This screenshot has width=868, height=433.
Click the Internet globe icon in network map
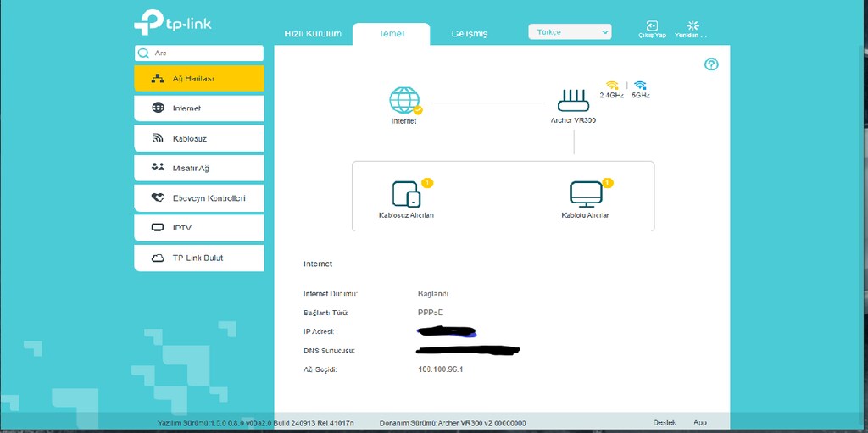404,100
